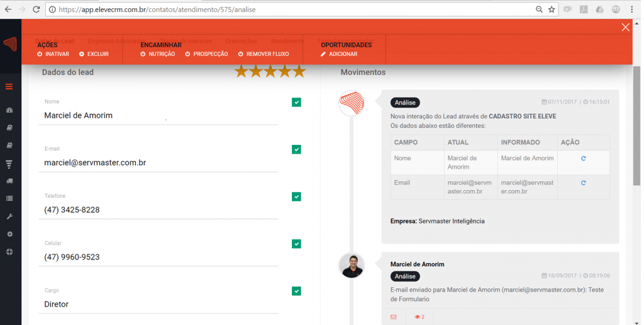Screen dimensions: 644x325
Task: Click the Eleve logo in sidebar
Action: point(10,44)
